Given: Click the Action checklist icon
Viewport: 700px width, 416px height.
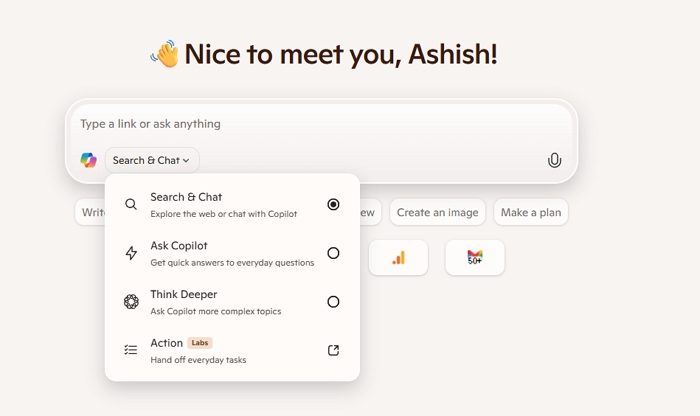Looking at the screenshot, I should (x=131, y=350).
